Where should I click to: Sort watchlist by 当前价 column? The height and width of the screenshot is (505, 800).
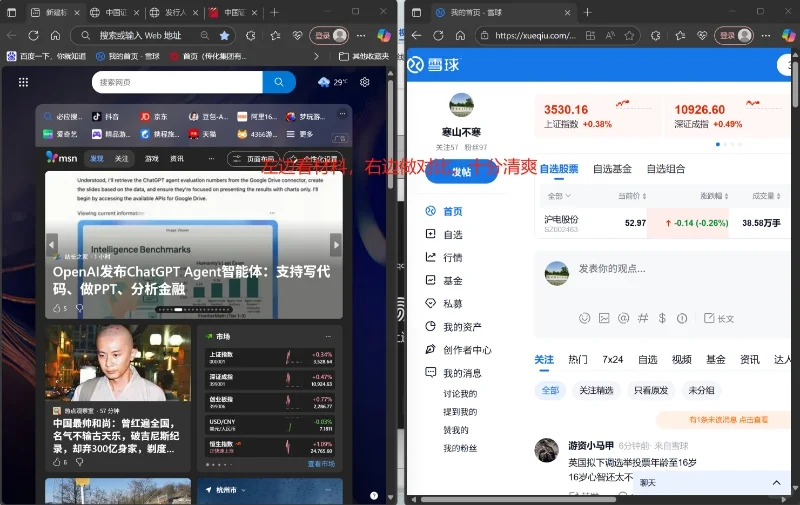point(632,196)
